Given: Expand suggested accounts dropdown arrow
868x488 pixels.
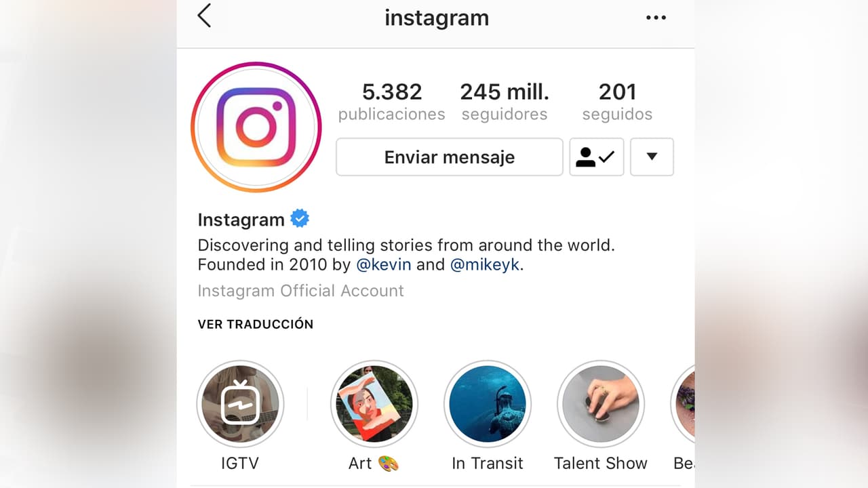Looking at the screenshot, I should (x=652, y=157).
